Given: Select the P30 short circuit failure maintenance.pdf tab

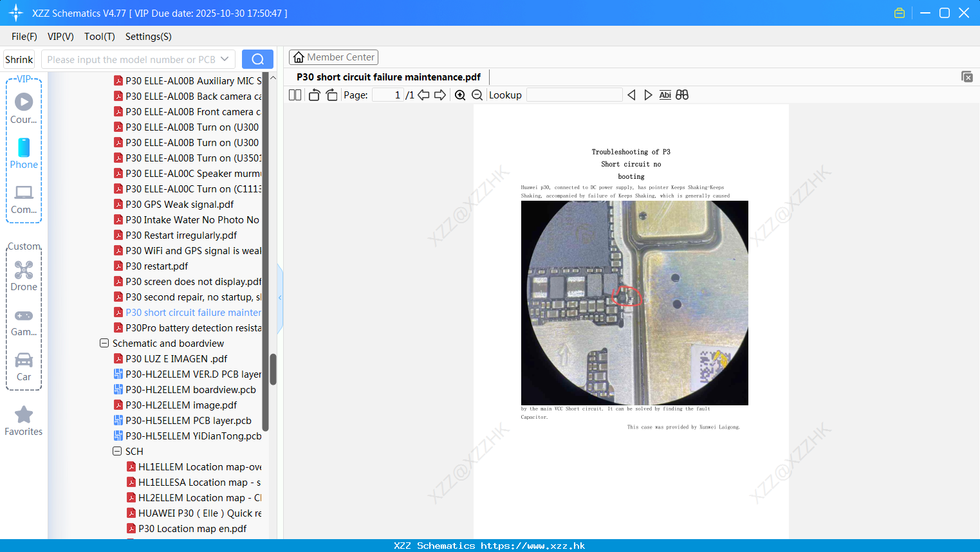Looking at the screenshot, I should [389, 77].
